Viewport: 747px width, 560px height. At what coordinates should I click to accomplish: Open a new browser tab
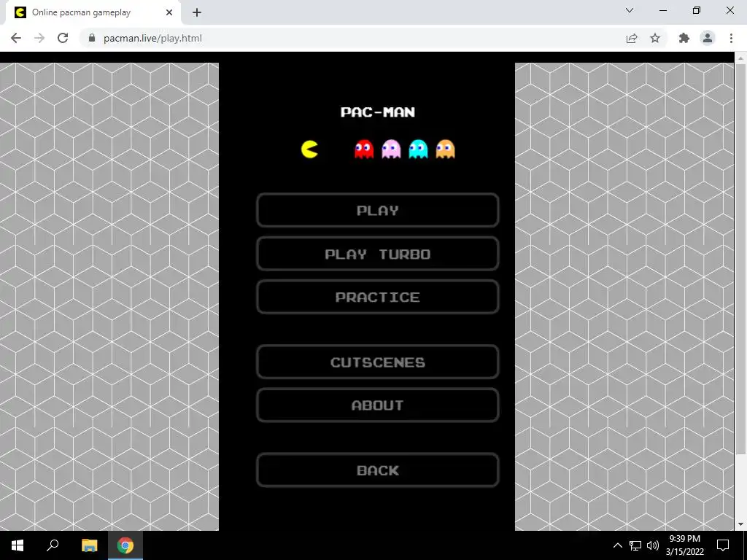point(197,12)
